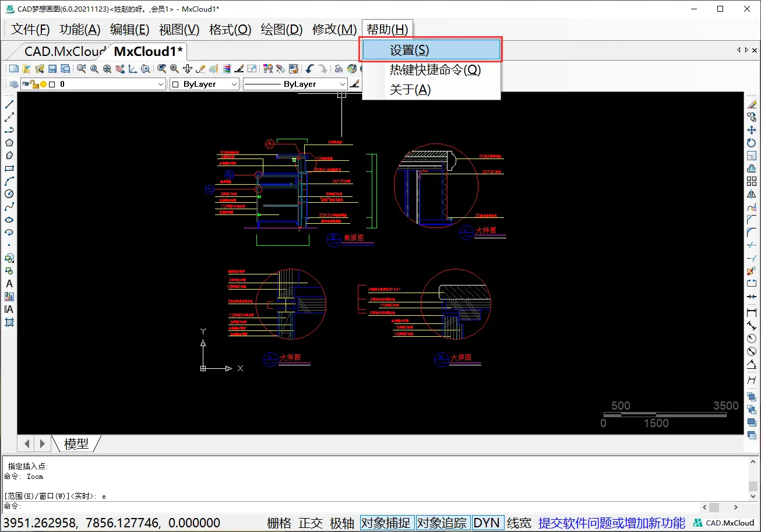Click the 模型 model tab at the bottom
761x532 pixels.
tap(76, 443)
